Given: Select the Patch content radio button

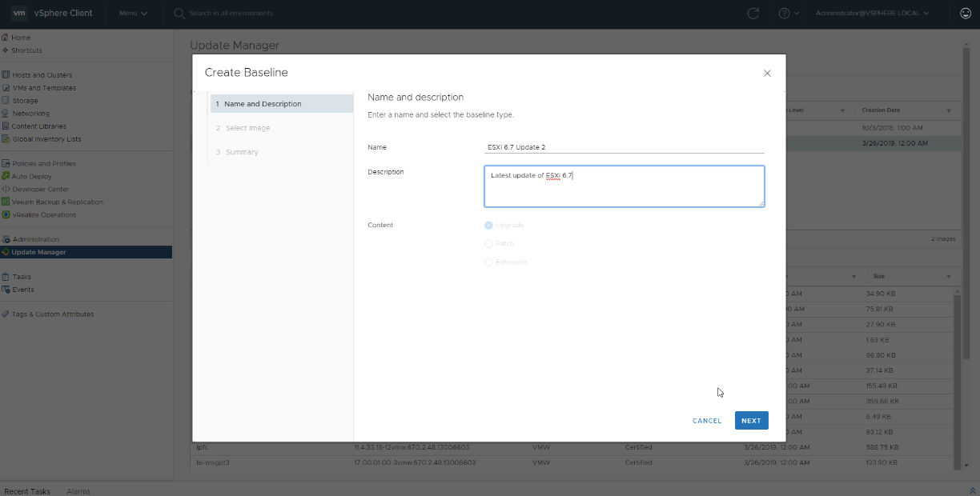Looking at the screenshot, I should pyautogui.click(x=488, y=243).
